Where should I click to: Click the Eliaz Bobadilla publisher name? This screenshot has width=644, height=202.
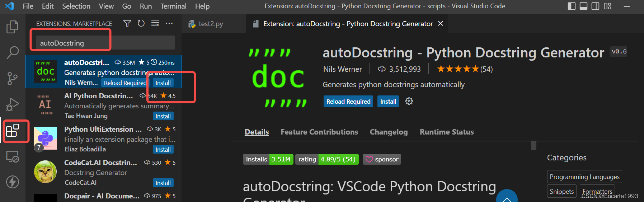[85, 149]
